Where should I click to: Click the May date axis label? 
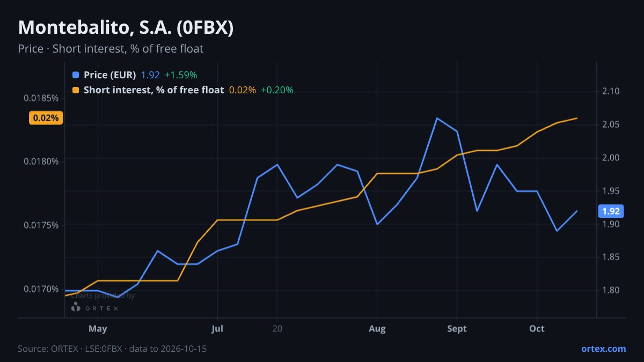[x=97, y=328]
